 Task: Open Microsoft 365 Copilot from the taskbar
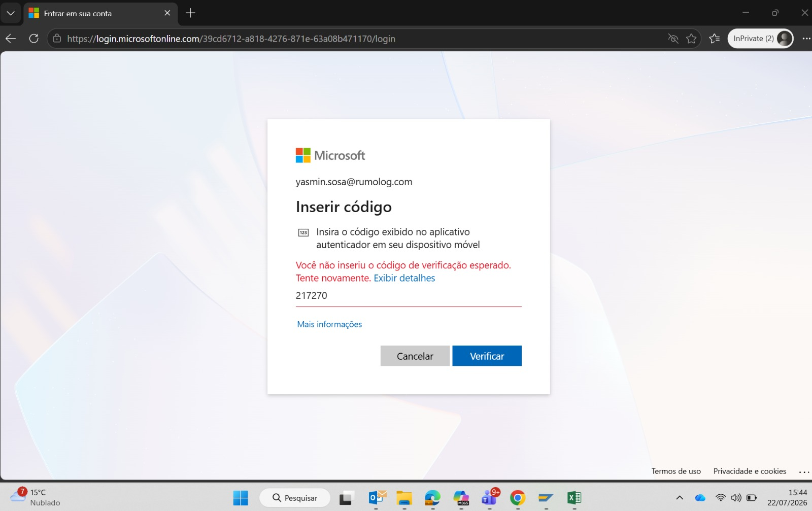[x=461, y=498]
